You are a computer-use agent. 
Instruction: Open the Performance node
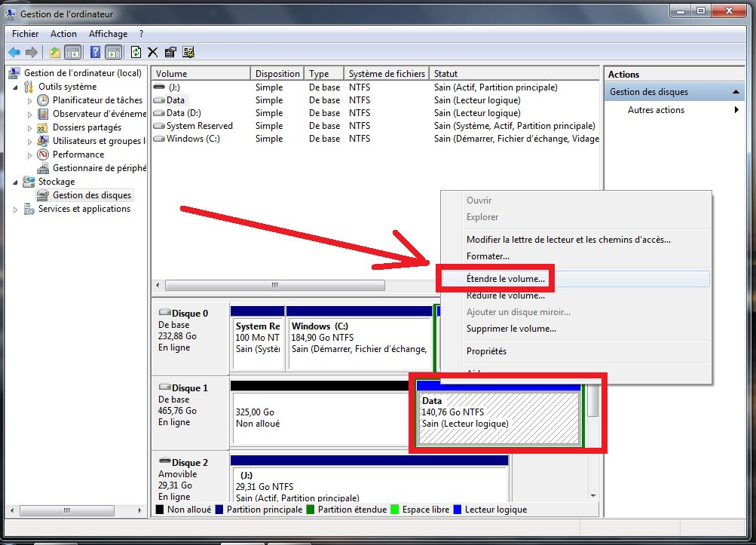click(x=78, y=155)
